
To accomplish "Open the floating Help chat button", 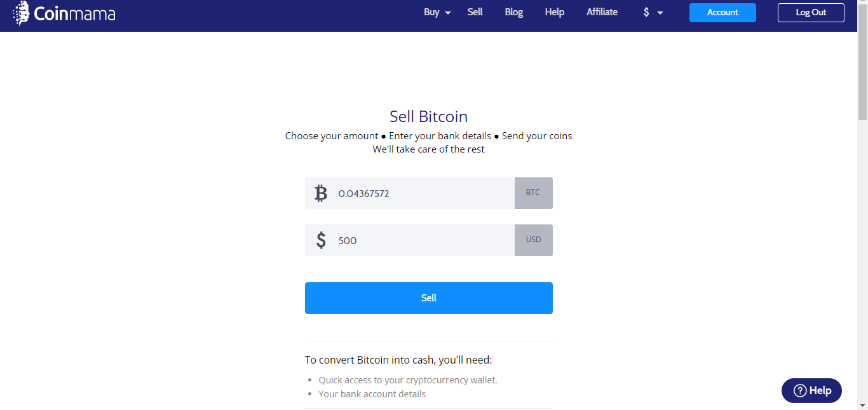I will [811, 390].
